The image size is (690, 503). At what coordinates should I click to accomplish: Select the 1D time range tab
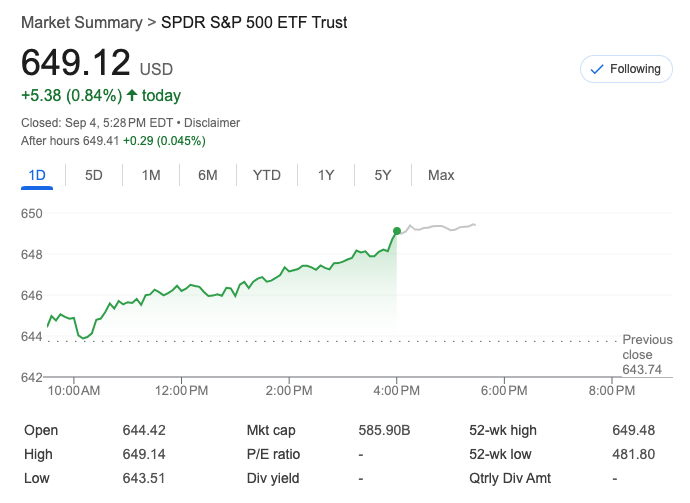tap(37, 175)
